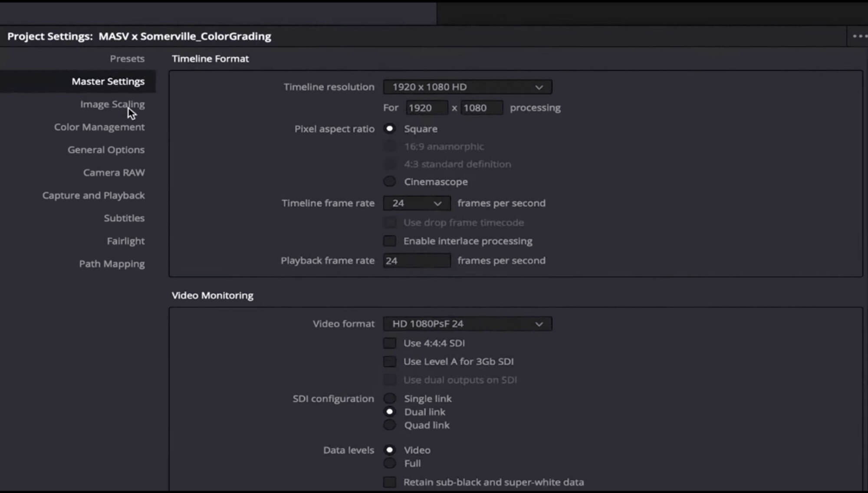868x493 pixels.
Task: Select Dual link SDI configuration
Action: pos(389,411)
